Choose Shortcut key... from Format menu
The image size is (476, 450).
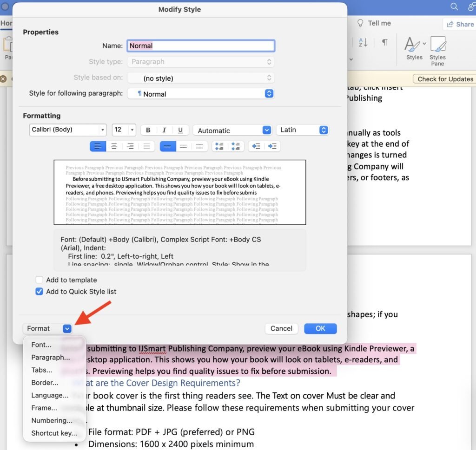coord(54,433)
